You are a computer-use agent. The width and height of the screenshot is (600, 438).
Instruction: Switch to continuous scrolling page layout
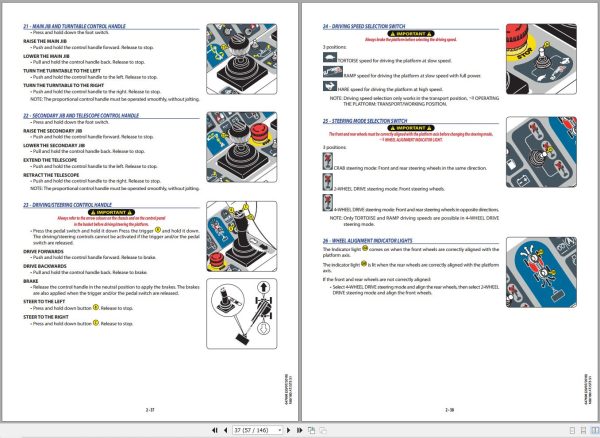(x=583, y=430)
